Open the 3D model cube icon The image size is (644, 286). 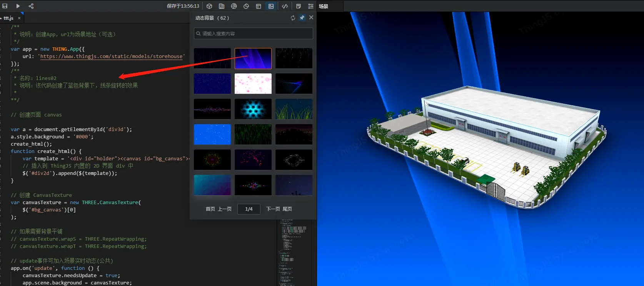coord(209,6)
